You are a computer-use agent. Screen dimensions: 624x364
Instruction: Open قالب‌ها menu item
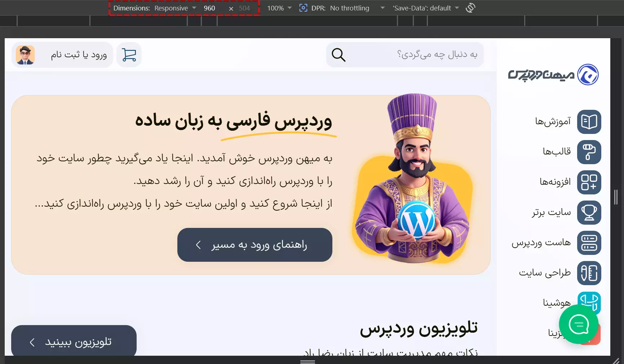557,152
